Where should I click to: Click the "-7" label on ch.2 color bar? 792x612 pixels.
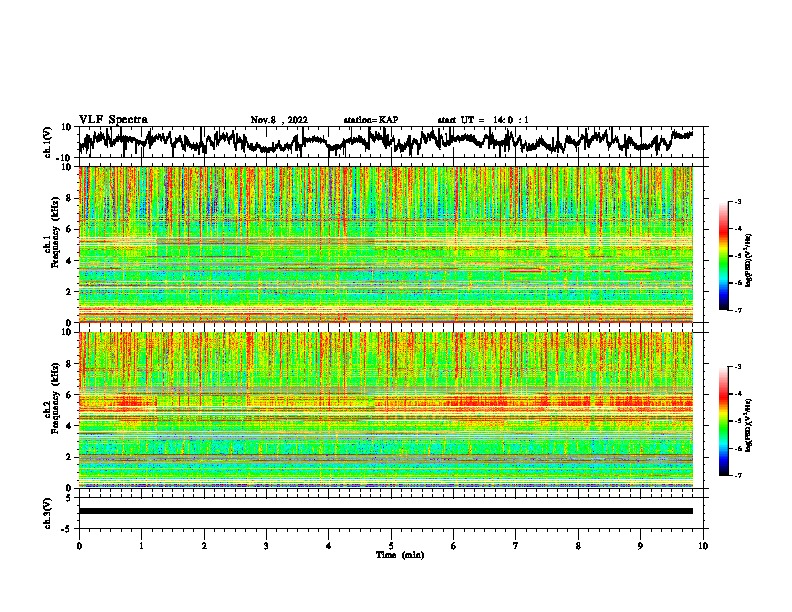pyautogui.click(x=738, y=475)
